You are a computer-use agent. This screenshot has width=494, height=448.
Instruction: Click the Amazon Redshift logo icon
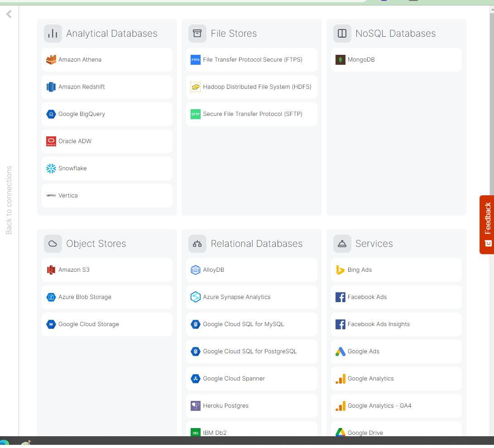(x=51, y=87)
